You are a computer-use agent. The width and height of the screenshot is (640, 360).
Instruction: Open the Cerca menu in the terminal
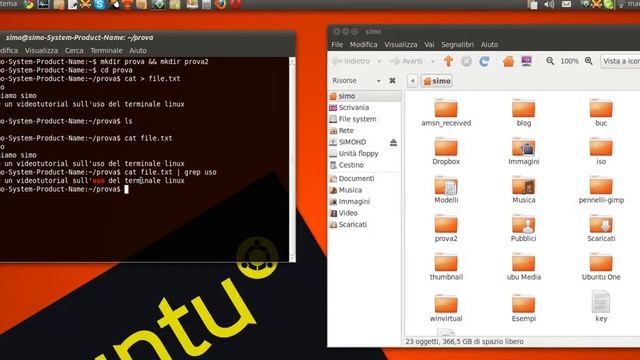[x=74, y=51]
